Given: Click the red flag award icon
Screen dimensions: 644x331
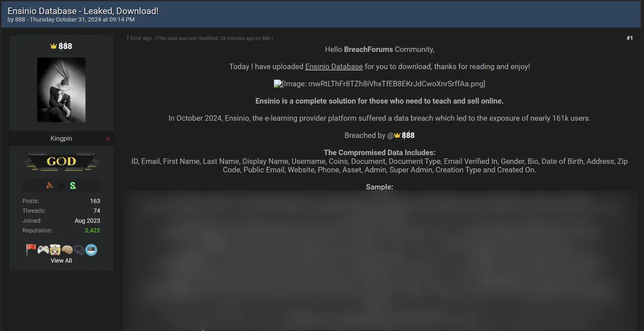Looking at the screenshot, I should pyautogui.click(x=31, y=249).
